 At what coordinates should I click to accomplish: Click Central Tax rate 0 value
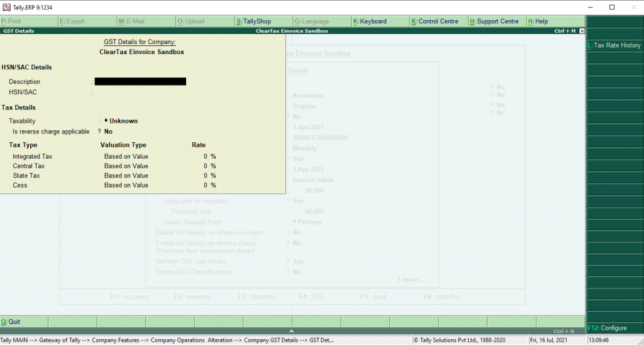(206, 166)
